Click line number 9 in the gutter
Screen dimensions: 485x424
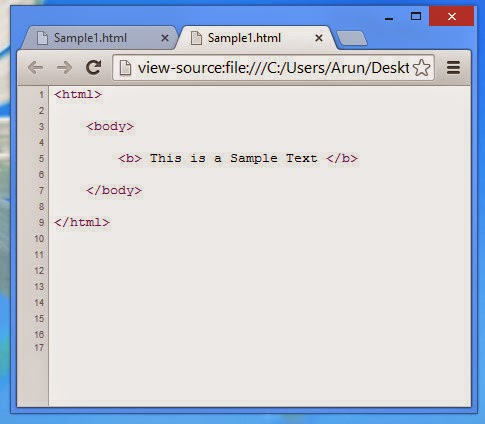[41, 222]
